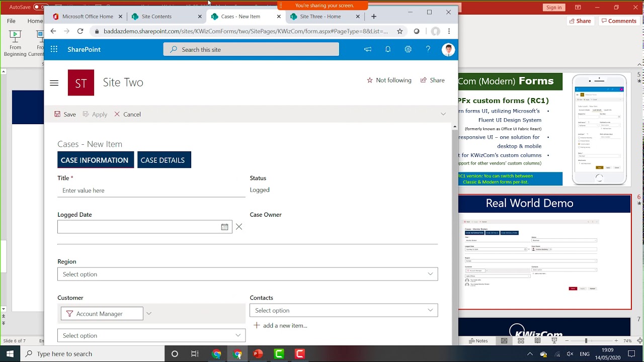Click Sign in in the PowerPoint title bar
Image resolution: width=644 pixels, height=362 pixels.
point(554,7)
